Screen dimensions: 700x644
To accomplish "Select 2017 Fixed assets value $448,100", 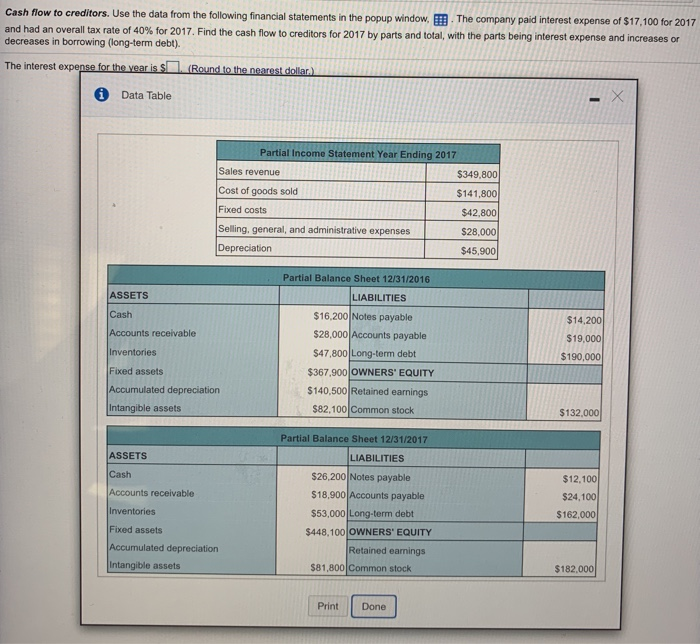I will [325, 532].
